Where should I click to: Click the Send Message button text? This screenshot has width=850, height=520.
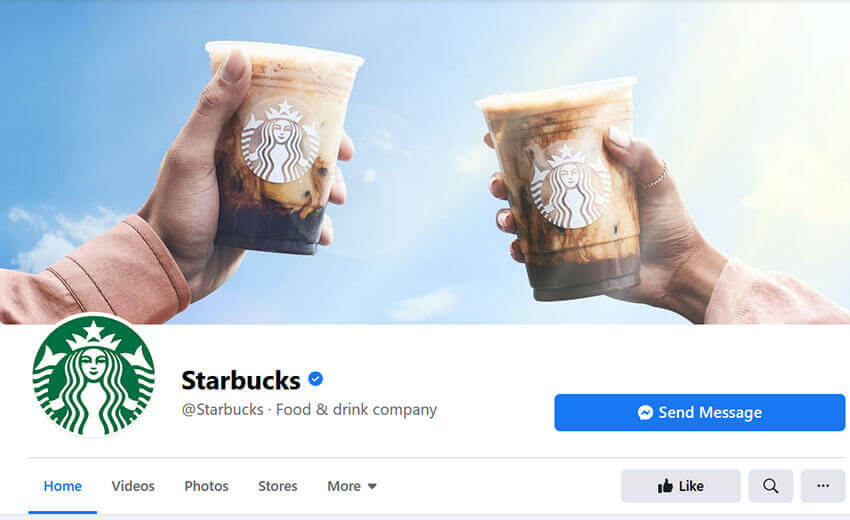pyautogui.click(x=710, y=413)
